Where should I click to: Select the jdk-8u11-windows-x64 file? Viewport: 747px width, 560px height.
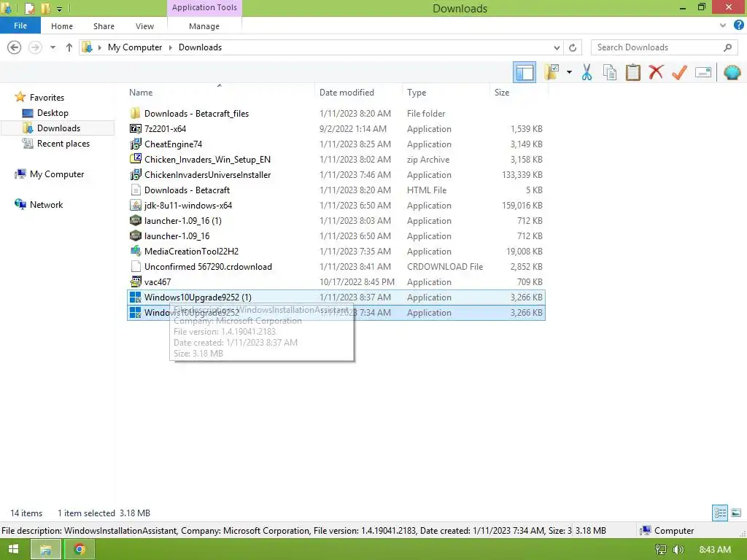[x=336, y=205]
